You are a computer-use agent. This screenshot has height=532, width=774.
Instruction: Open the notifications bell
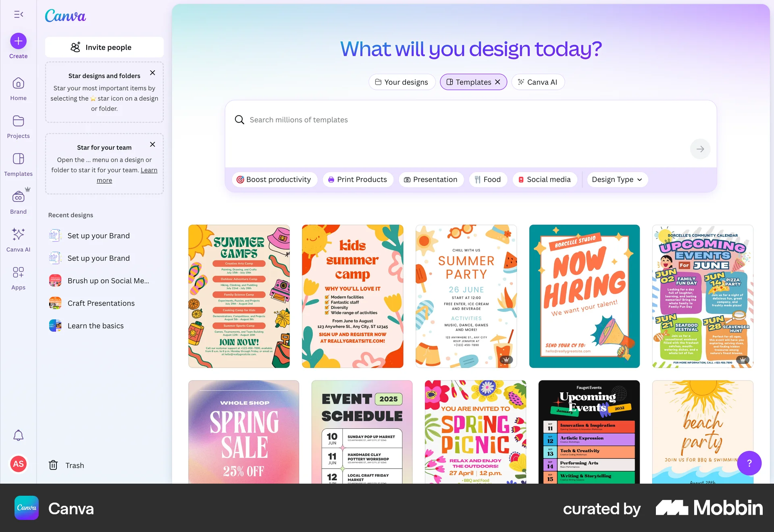[18, 435]
